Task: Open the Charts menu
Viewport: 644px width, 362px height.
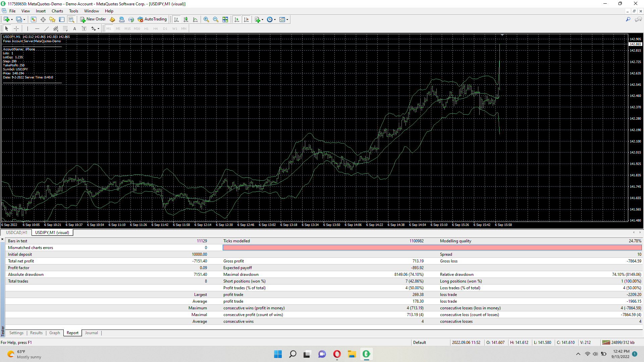Action: coord(57,11)
